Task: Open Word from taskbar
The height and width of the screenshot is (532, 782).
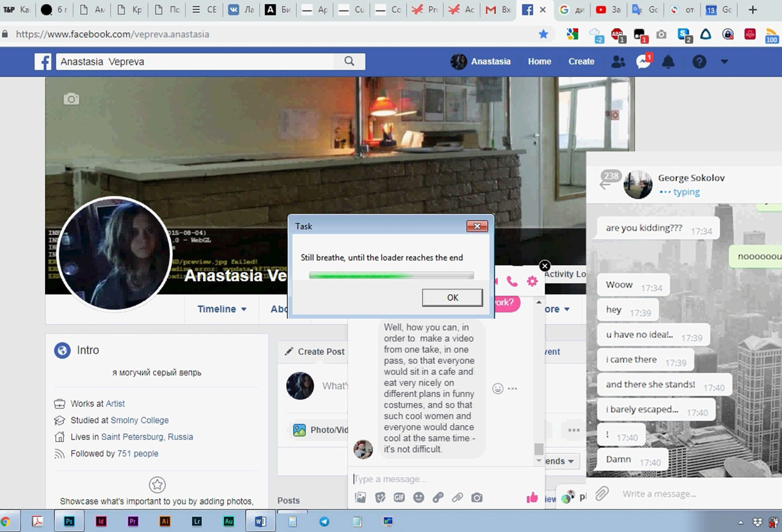Action: click(x=260, y=521)
